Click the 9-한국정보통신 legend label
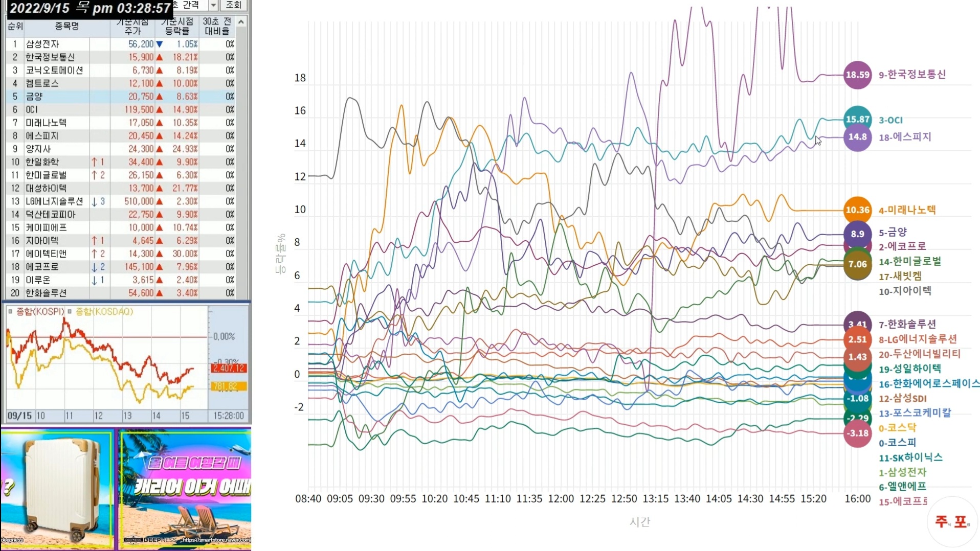Screen dimensions: 980x551 [912, 75]
